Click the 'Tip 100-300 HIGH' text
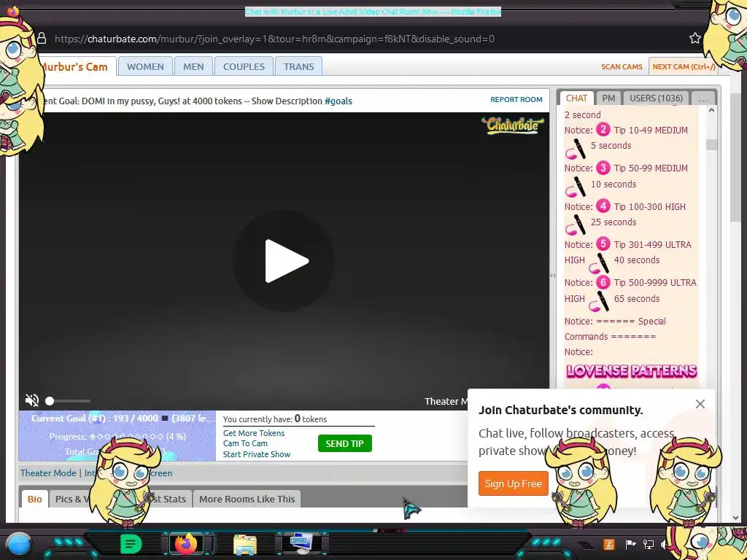The height and width of the screenshot is (560, 747). [x=649, y=206]
